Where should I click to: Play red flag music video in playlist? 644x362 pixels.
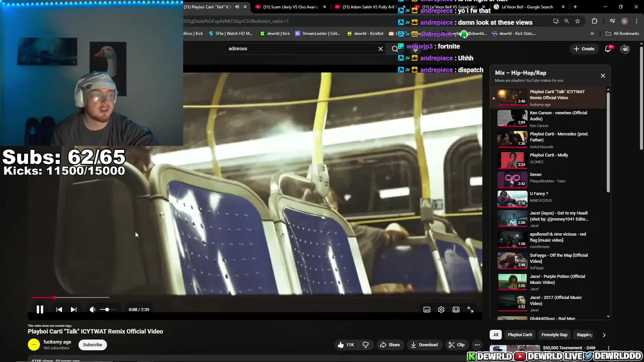click(x=548, y=240)
